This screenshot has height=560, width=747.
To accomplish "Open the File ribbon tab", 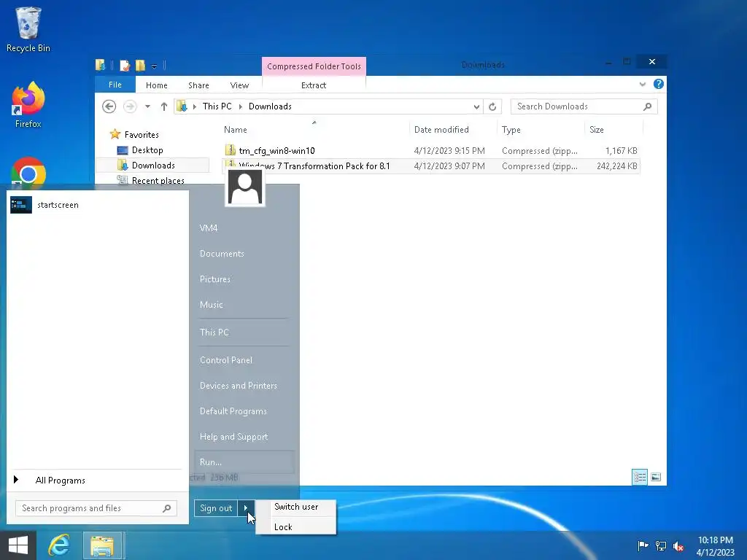I will [x=115, y=85].
